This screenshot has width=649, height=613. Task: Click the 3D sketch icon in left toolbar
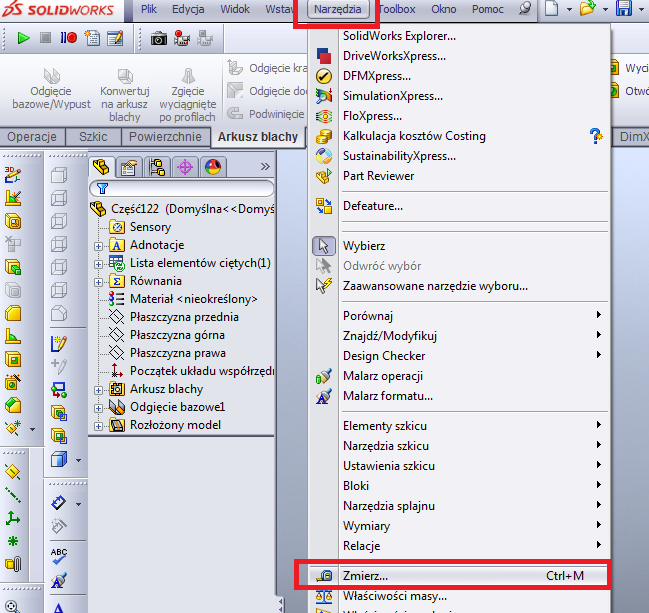[x=13, y=175]
